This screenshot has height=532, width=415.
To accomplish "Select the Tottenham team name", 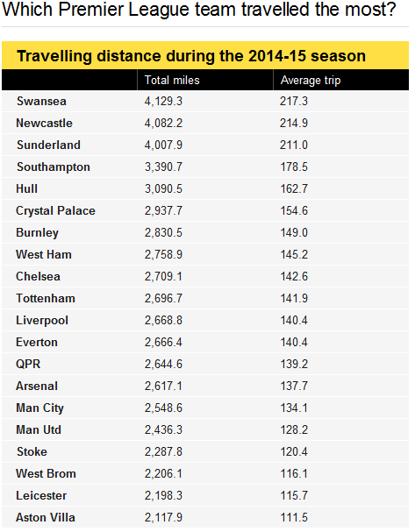I will (x=46, y=298).
